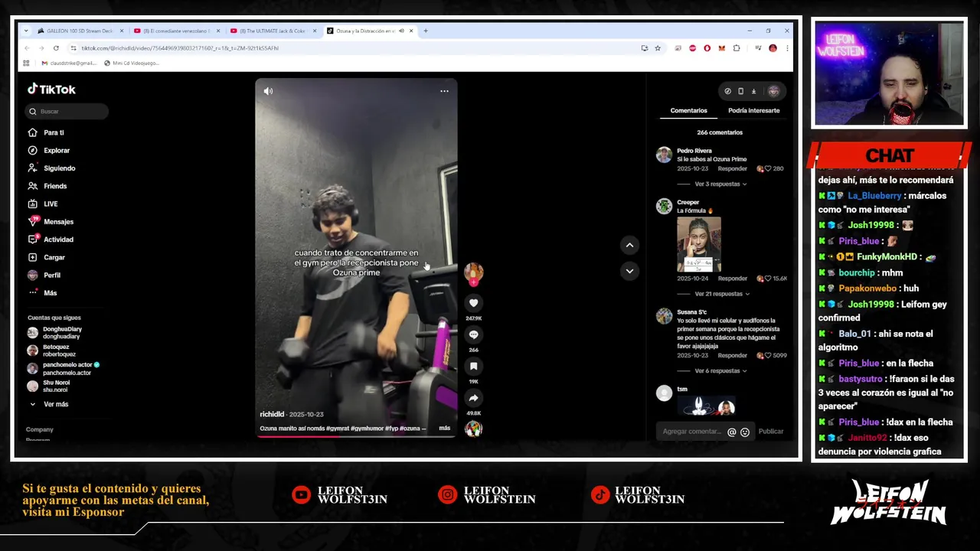Open Explorar in sidebar
980x551 pixels.
[x=57, y=150]
